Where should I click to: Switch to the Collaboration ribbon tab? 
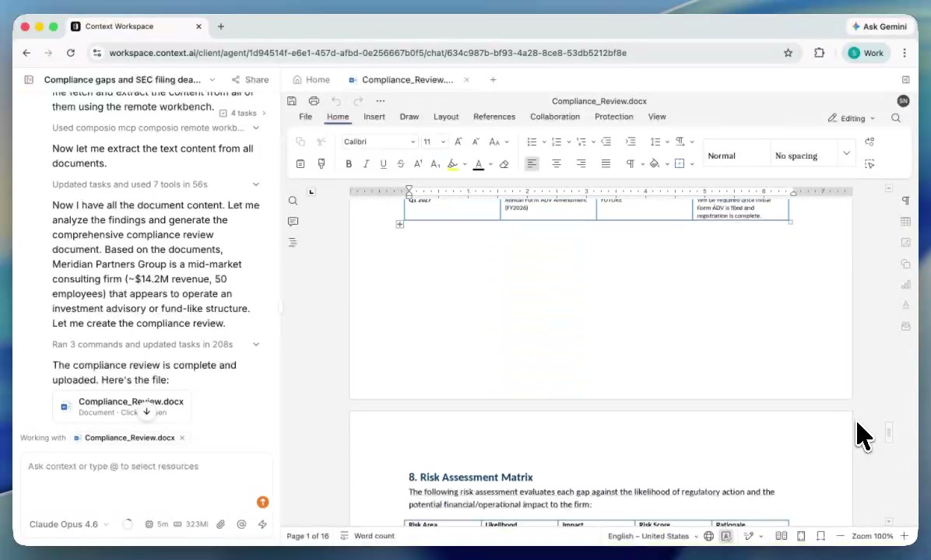[x=554, y=117]
